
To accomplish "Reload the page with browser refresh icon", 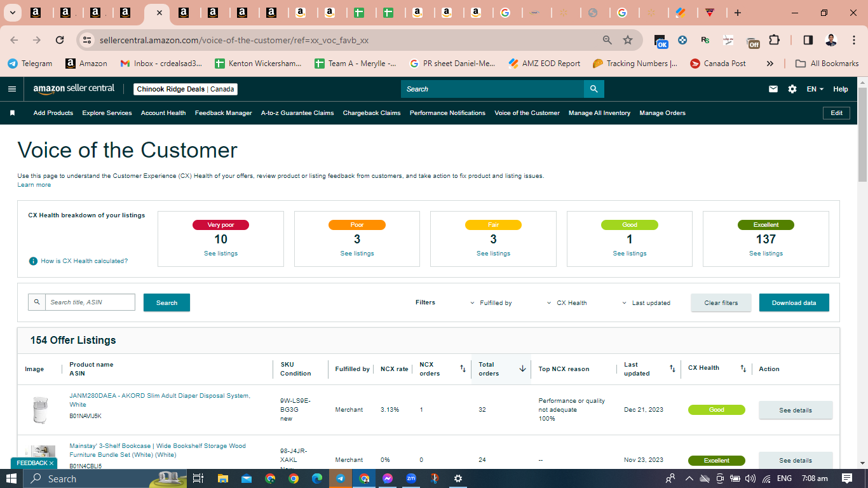I will click(60, 40).
